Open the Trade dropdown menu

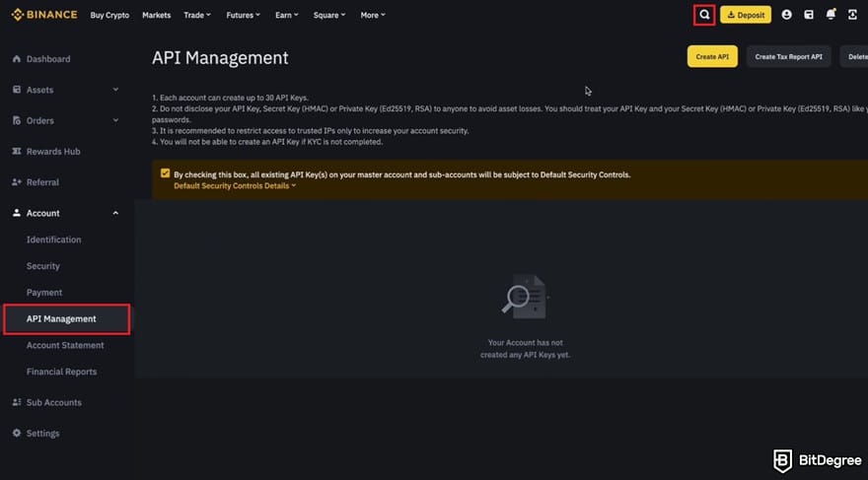click(197, 15)
